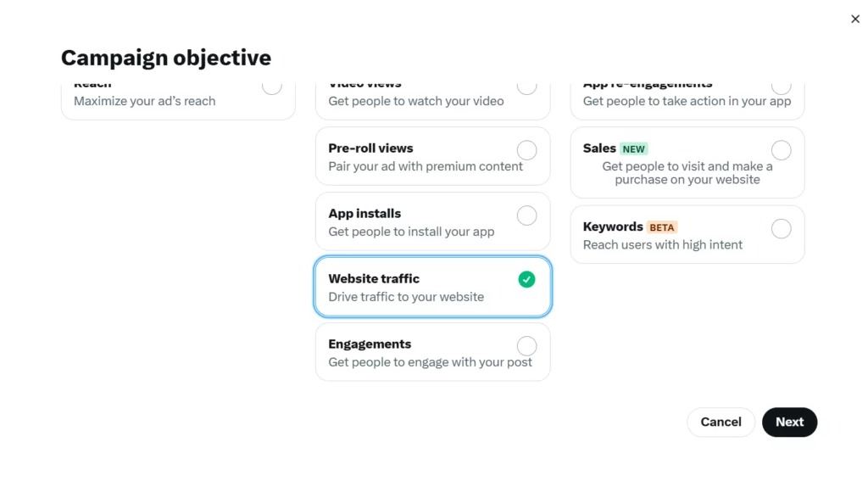Cancel the campaign objective selection

[x=721, y=422]
